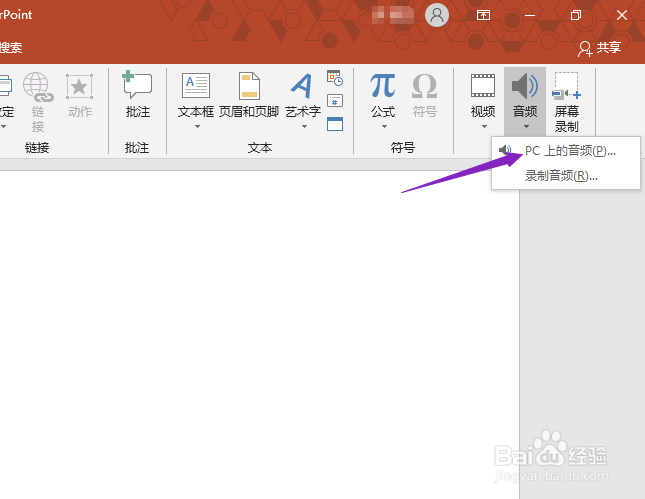The width and height of the screenshot is (645, 499).
Task: Minimize the PowerPoint window
Action: [530, 16]
